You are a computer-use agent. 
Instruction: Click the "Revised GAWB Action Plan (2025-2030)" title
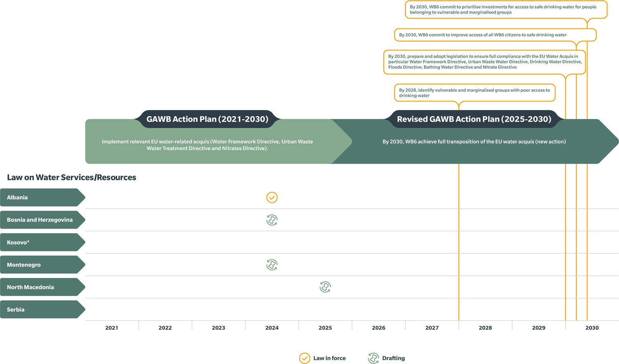(474, 119)
